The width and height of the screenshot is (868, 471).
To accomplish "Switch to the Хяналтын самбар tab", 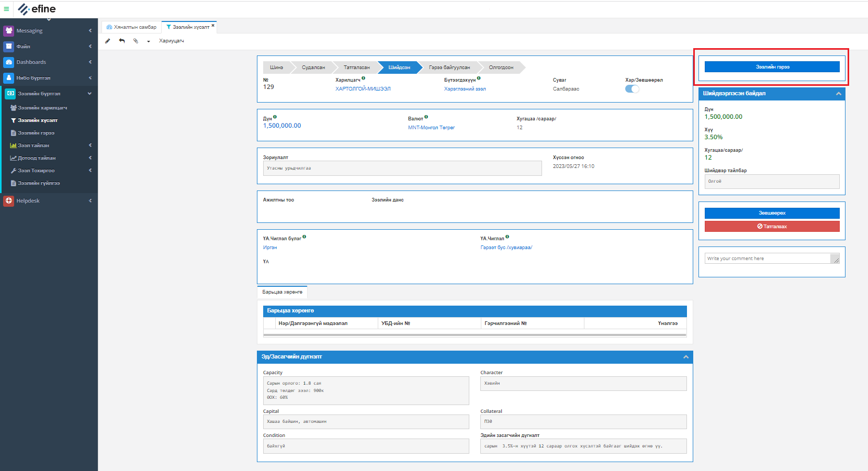I will coord(131,27).
